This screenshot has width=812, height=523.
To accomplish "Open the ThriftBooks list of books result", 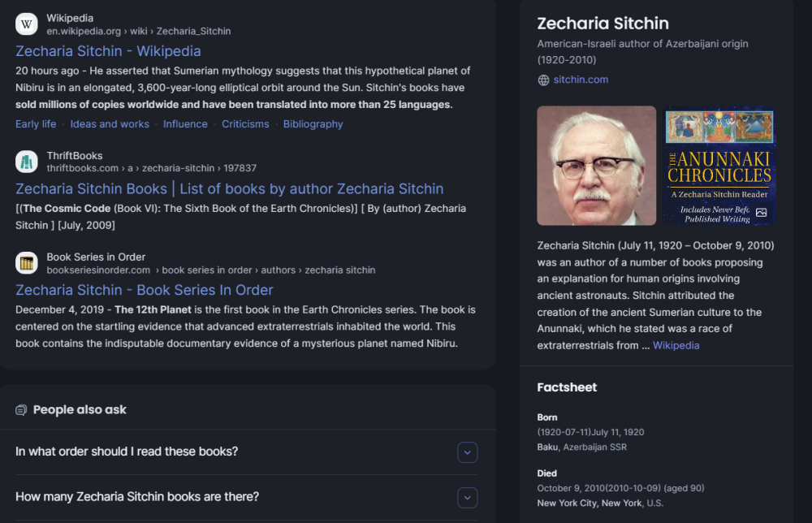I will [229, 188].
